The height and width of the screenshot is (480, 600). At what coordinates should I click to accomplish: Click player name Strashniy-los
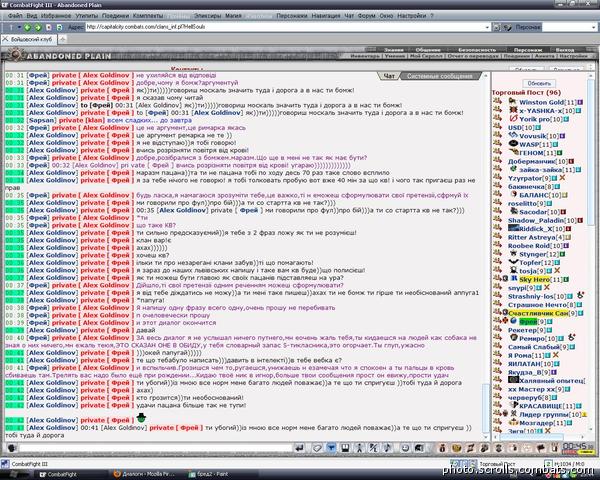[x=531, y=296]
